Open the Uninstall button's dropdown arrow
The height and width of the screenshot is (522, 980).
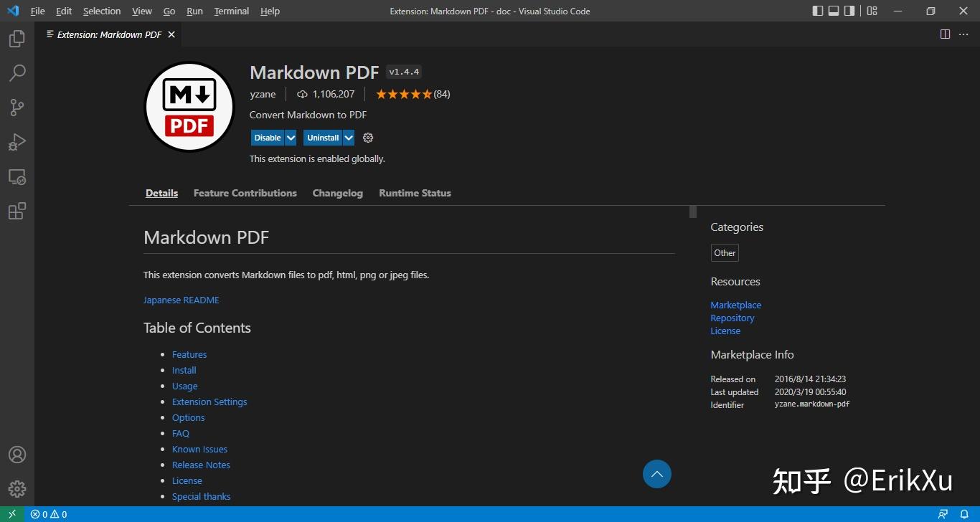[x=349, y=138]
